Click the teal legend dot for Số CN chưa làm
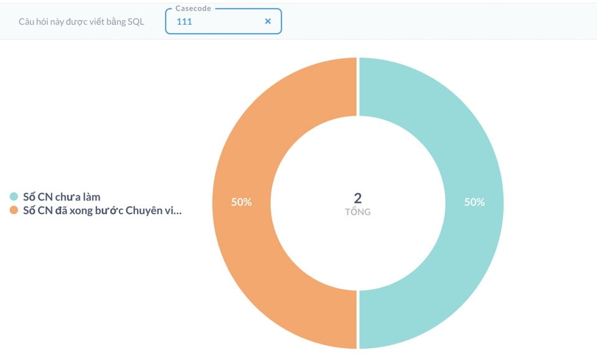The image size is (597, 364). 14,197
